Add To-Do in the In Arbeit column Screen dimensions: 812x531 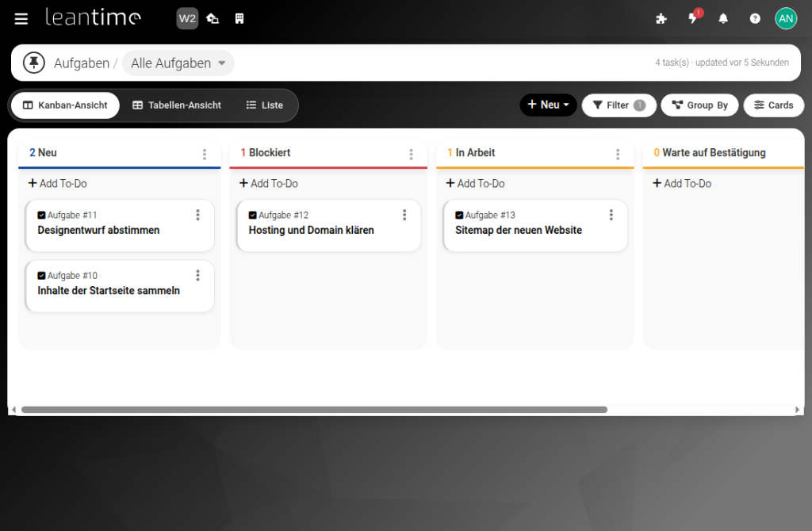coord(476,183)
